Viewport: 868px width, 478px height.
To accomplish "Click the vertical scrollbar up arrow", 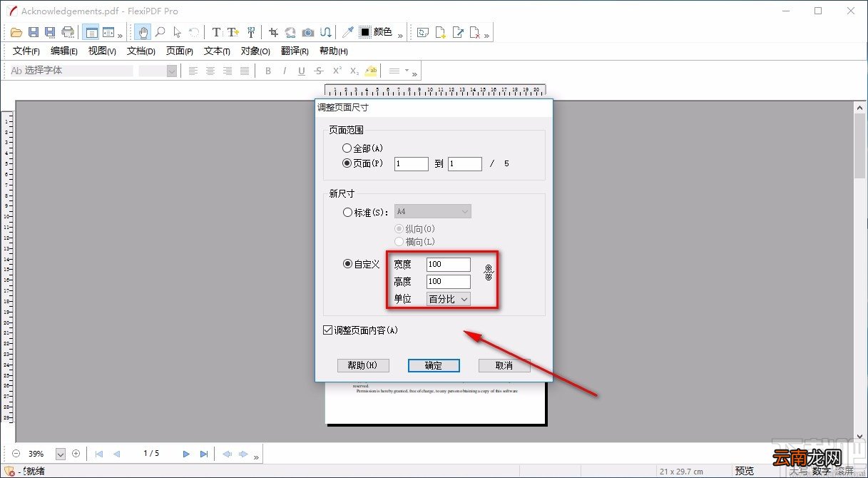I will point(859,107).
